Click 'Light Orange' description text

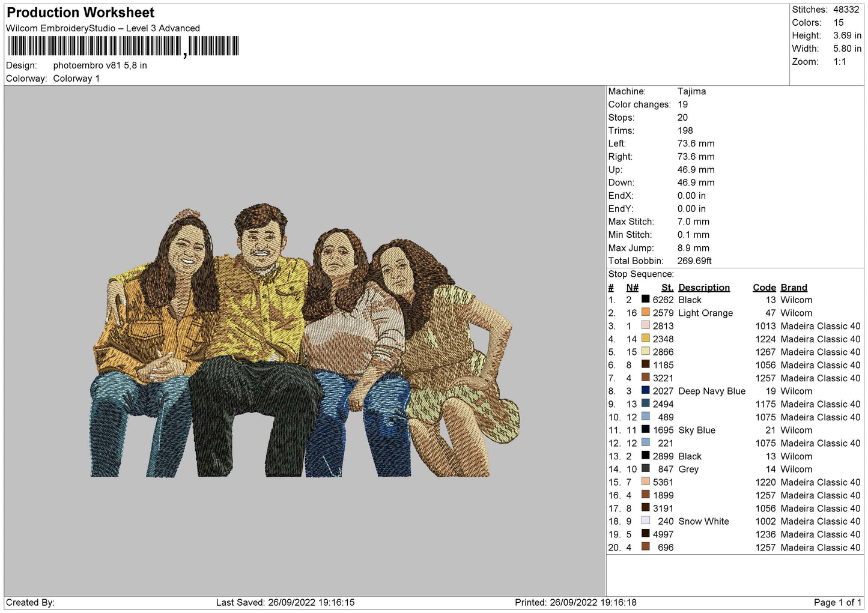click(x=705, y=313)
